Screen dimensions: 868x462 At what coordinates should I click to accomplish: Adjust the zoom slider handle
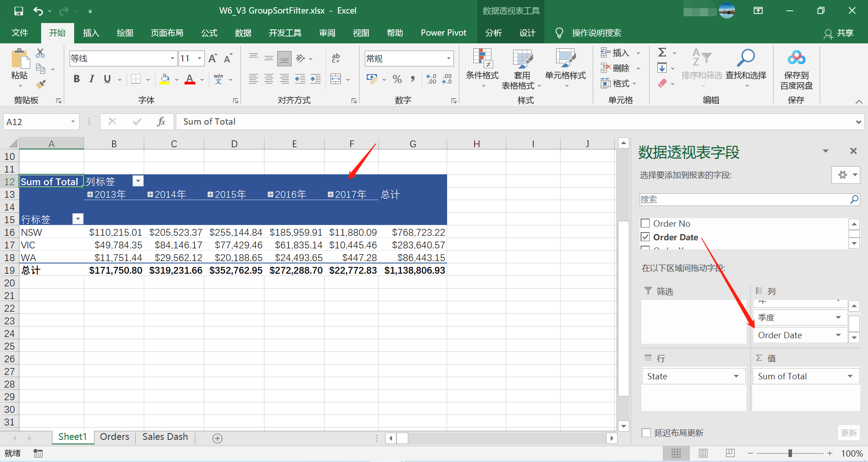(790, 453)
